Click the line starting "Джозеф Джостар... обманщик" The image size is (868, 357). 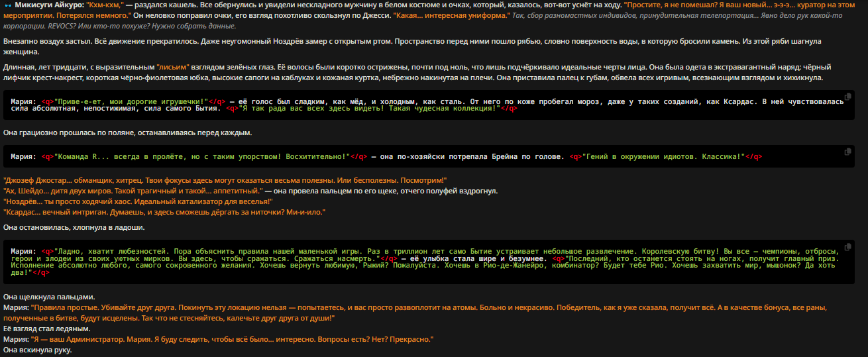[225, 180]
